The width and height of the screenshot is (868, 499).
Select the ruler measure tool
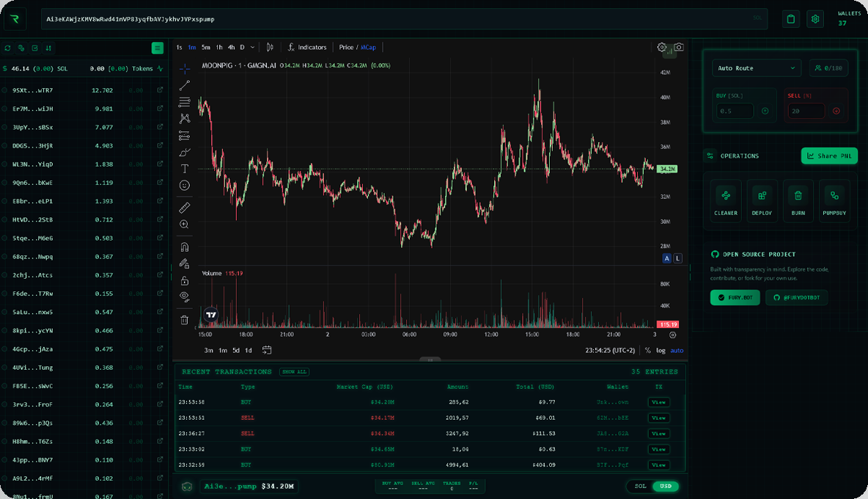(184, 208)
